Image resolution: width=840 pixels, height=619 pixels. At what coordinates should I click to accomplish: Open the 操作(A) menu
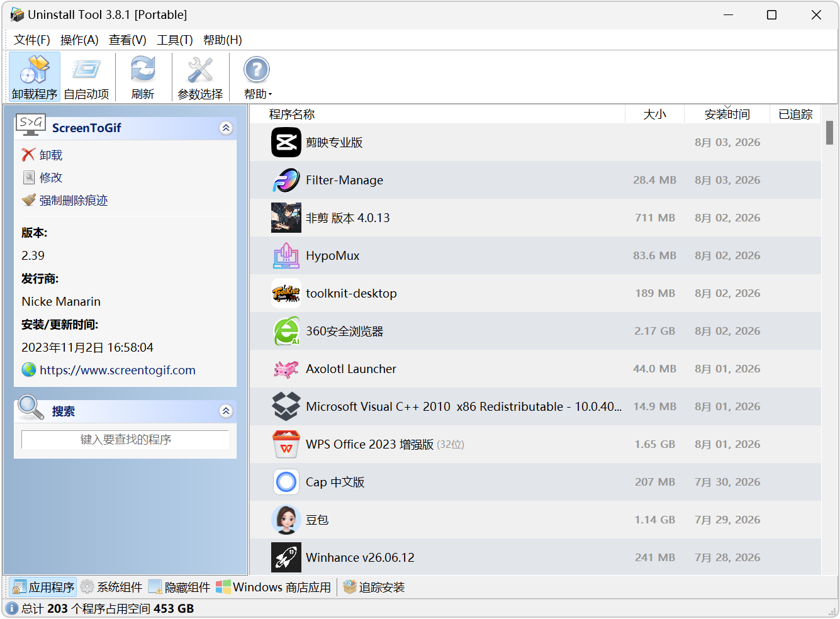click(x=79, y=40)
